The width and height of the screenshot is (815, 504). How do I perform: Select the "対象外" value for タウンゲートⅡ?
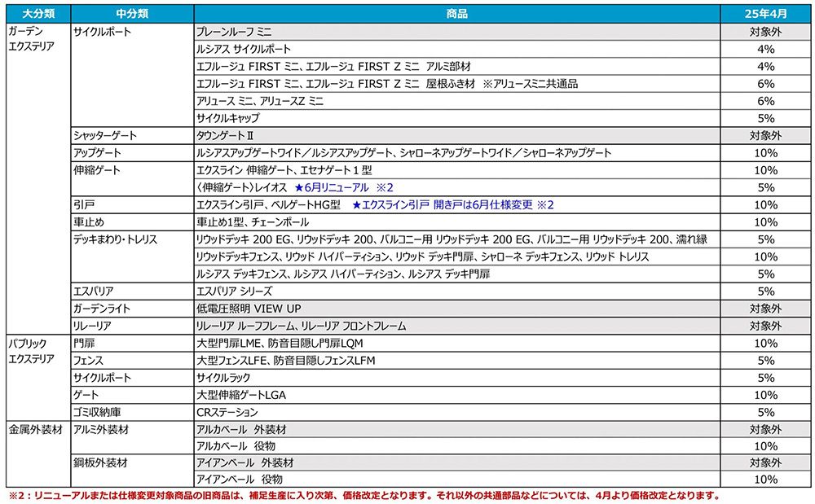point(765,135)
